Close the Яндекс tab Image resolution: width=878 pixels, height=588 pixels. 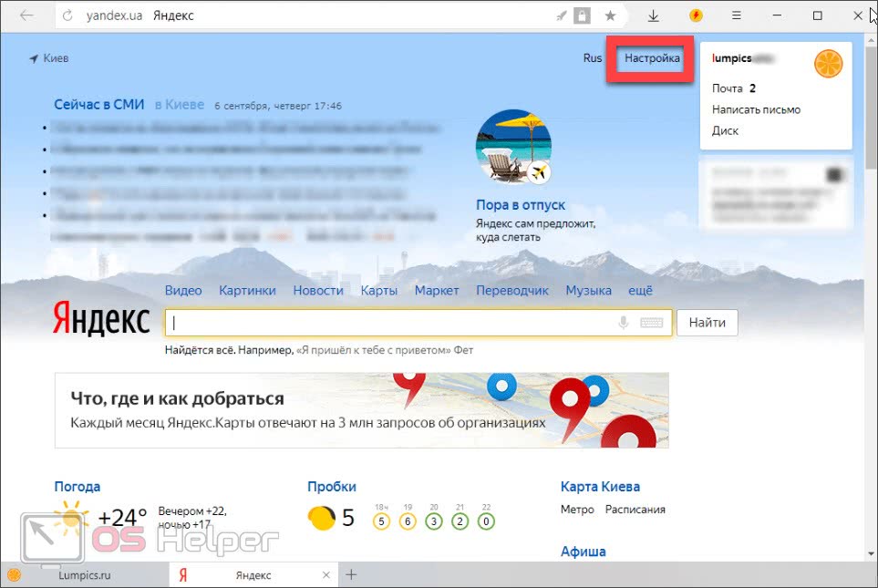(326, 575)
